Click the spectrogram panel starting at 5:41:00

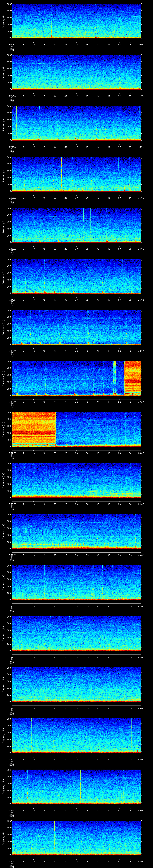point(77,633)
